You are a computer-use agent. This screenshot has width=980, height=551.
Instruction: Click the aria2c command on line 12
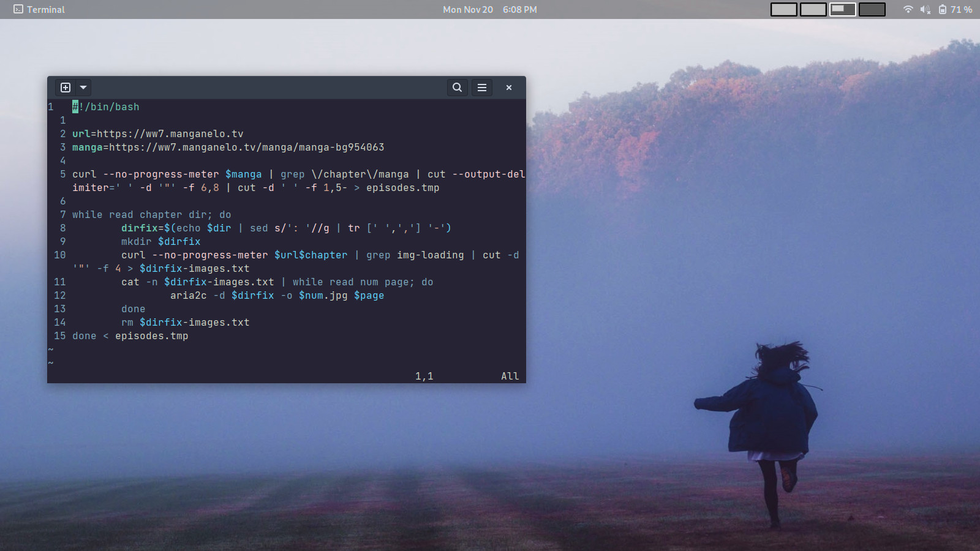click(x=188, y=296)
